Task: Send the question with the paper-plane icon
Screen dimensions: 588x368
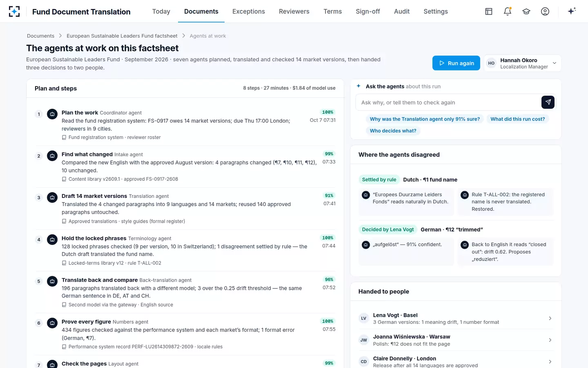Action: (x=548, y=102)
